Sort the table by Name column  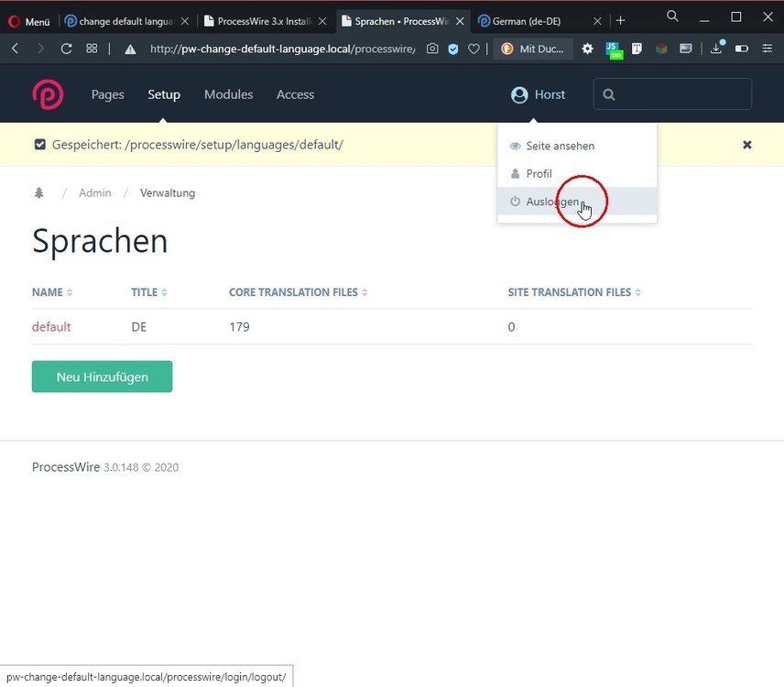point(51,292)
